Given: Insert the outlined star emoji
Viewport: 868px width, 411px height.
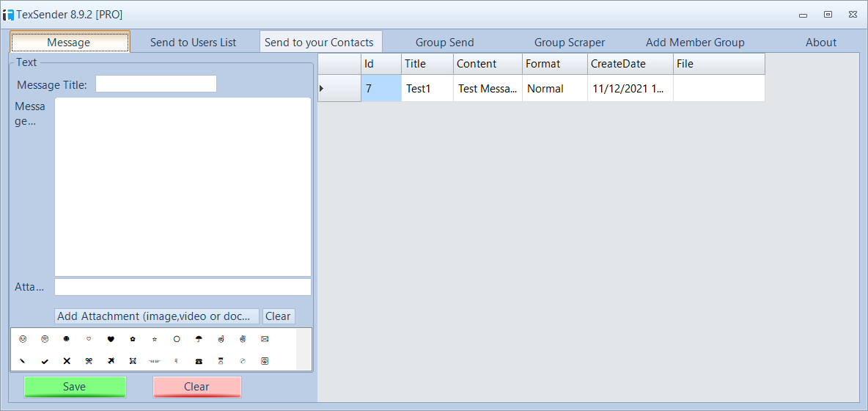Looking at the screenshot, I should pos(155,338).
